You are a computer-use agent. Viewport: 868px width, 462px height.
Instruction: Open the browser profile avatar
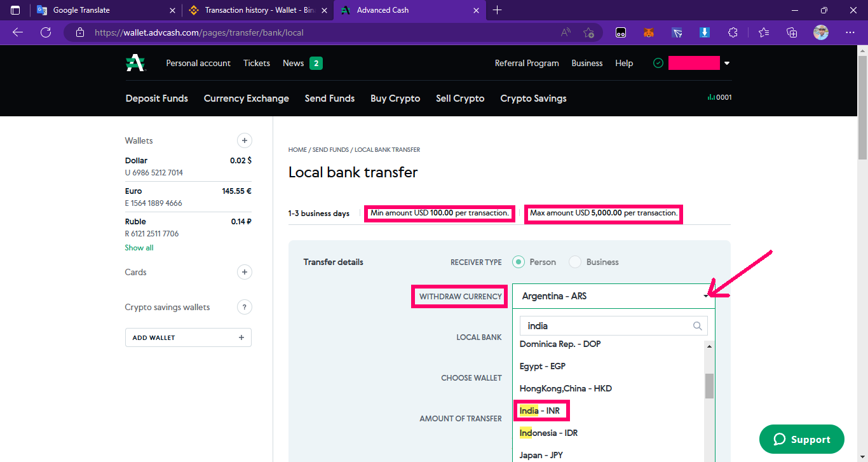pyautogui.click(x=821, y=32)
